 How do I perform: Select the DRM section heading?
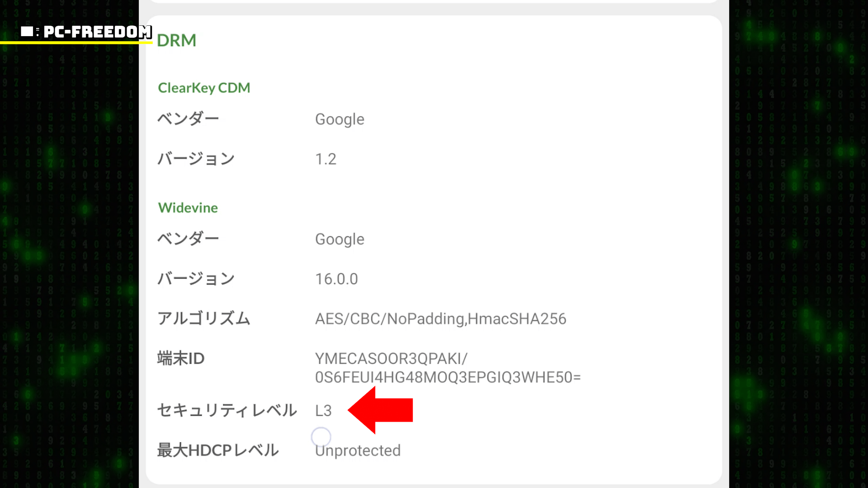(176, 41)
